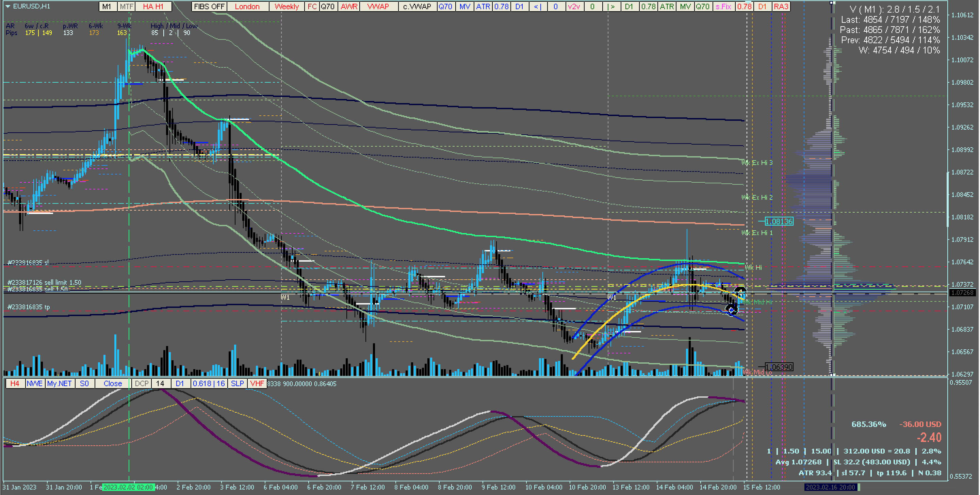Click the blue MV button
The width and height of the screenshot is (980, 495).
pos(464,6)
